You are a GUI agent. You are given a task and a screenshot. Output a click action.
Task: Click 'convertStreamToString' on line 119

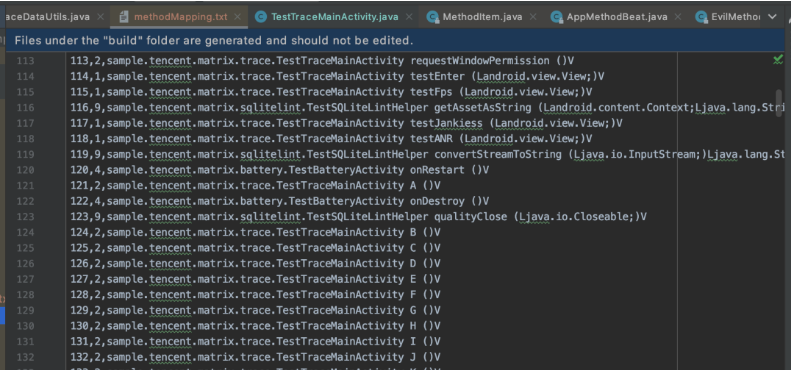click(497, 154)
